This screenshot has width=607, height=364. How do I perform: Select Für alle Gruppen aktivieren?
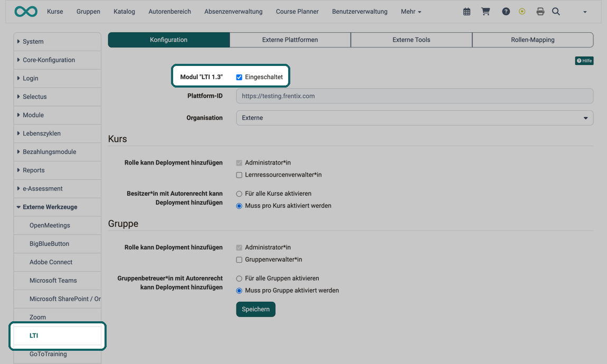[x=239, y=279]
